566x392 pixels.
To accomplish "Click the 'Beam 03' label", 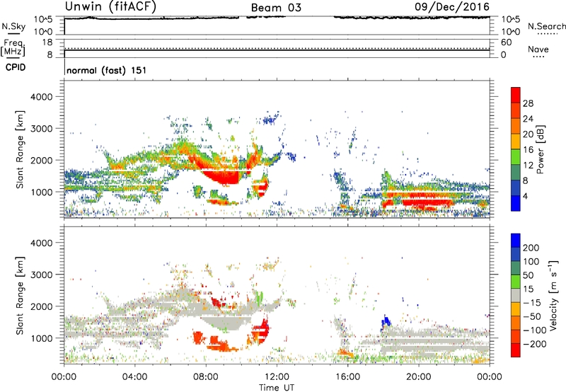I will [x=276, y=8].
